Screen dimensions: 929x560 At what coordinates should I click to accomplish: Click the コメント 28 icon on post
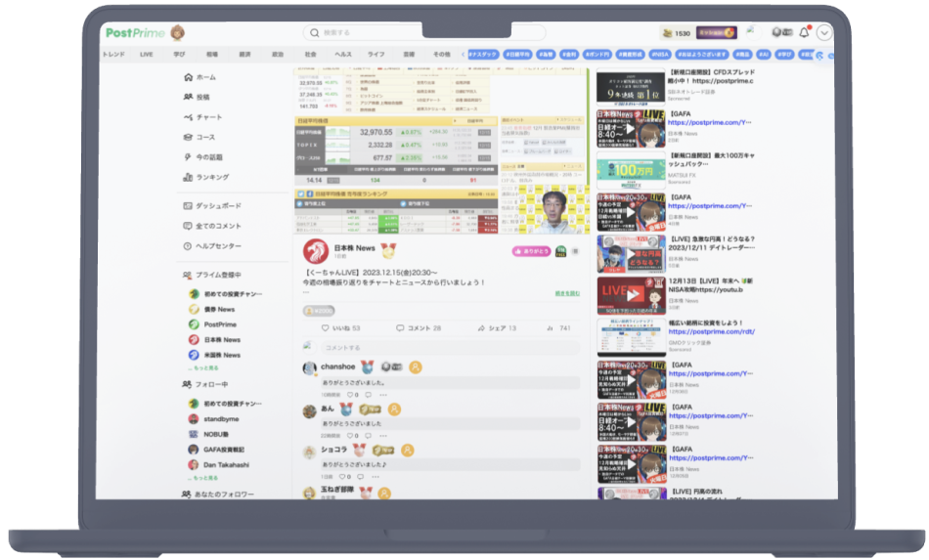point(400,328)
